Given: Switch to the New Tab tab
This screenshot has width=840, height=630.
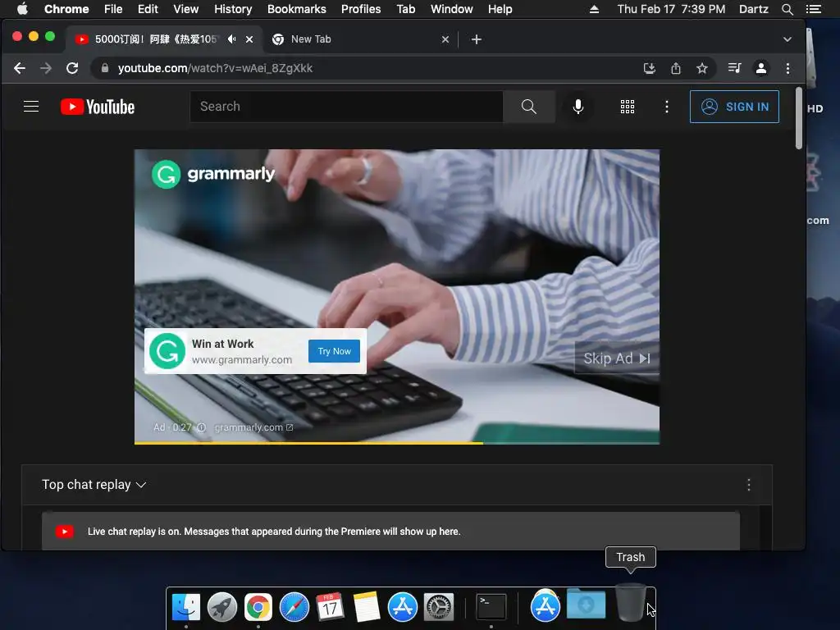Looking at the screenshot, I should point(361,39).
